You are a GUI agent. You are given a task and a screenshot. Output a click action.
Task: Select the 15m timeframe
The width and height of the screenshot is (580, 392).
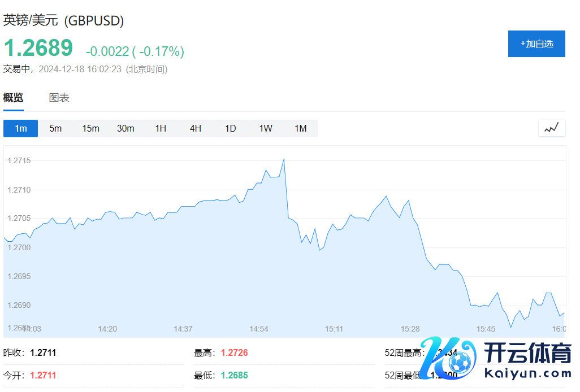click(x=90, y=128)
